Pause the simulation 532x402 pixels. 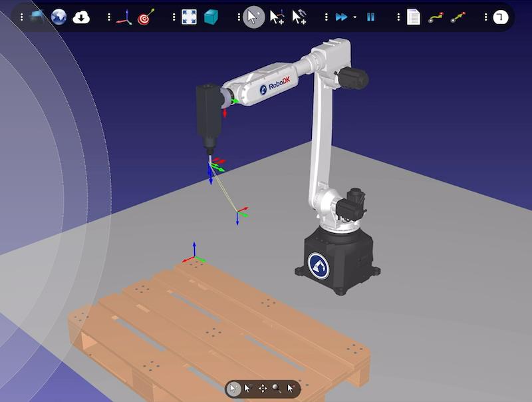point(371,17)
